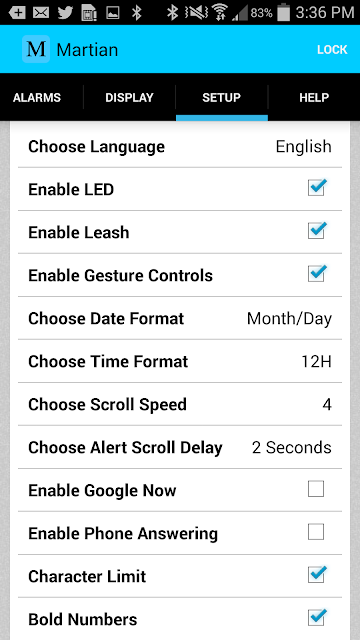
Task: Tap the Wi-Fi signal icon
Action: pos(220,13)
